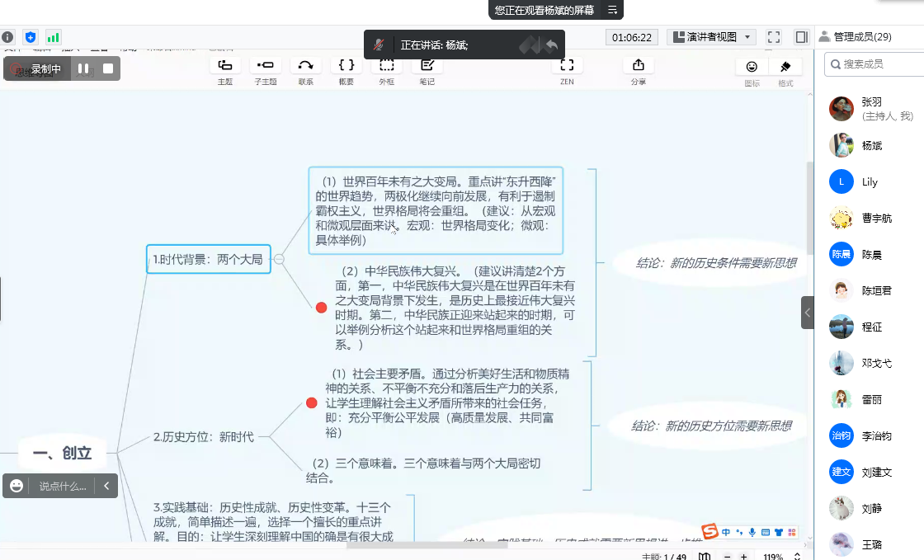Stop the meeting recording
The width and height of the screenshot is (924, 560).
click(107, 69)
